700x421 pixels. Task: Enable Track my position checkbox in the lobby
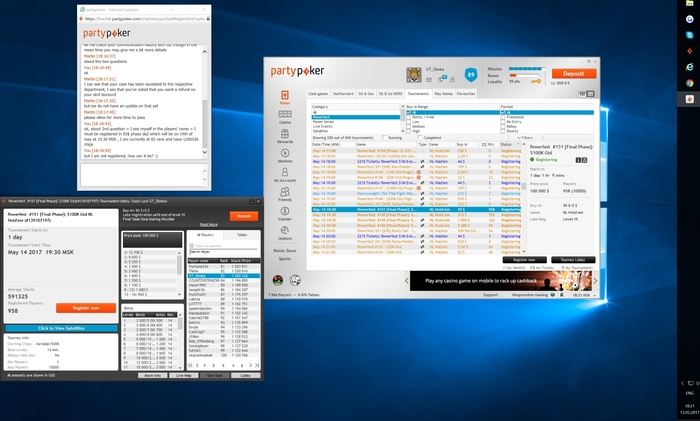[192, 246]
